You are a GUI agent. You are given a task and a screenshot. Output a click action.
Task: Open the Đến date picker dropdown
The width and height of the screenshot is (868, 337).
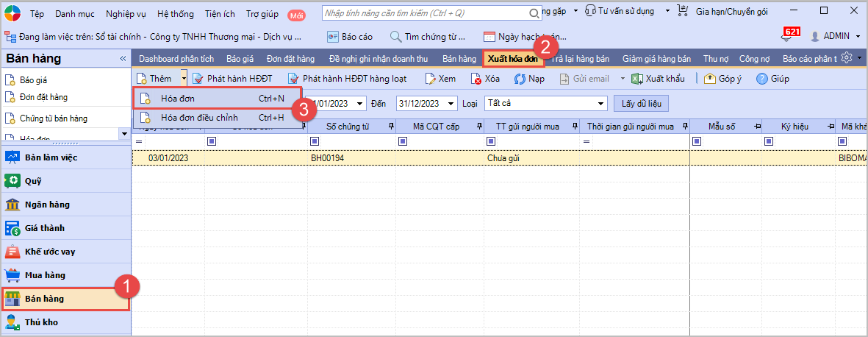pyautogui.click(x=453, y=104)
